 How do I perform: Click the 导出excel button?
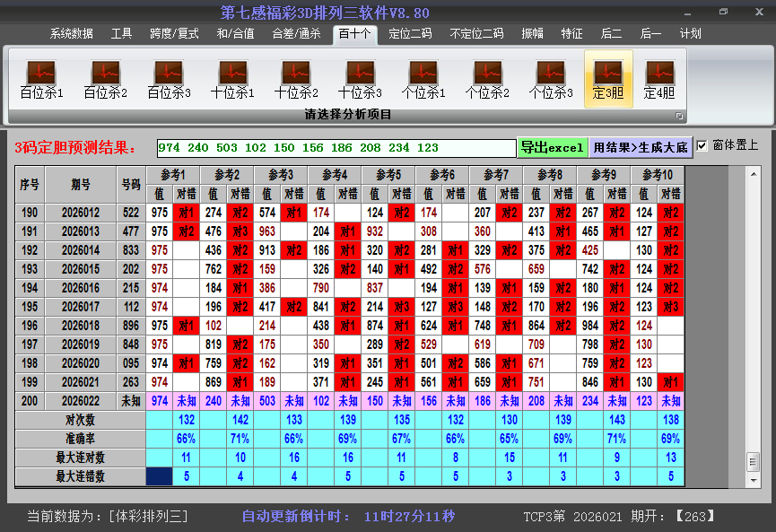pyautogui.click(x=553, y=147)
